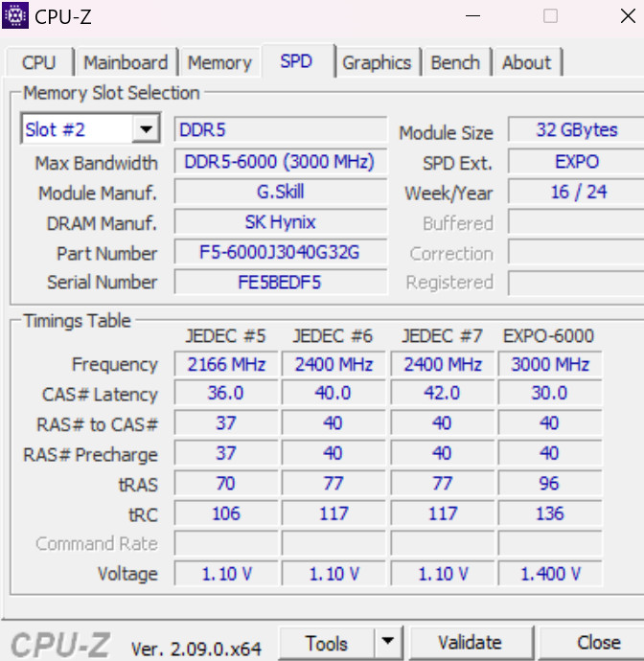Click the 2166 MHz frequency cell
Image resolution: width=644 pixels, height=661 pixels.
[x=226, y=364]
